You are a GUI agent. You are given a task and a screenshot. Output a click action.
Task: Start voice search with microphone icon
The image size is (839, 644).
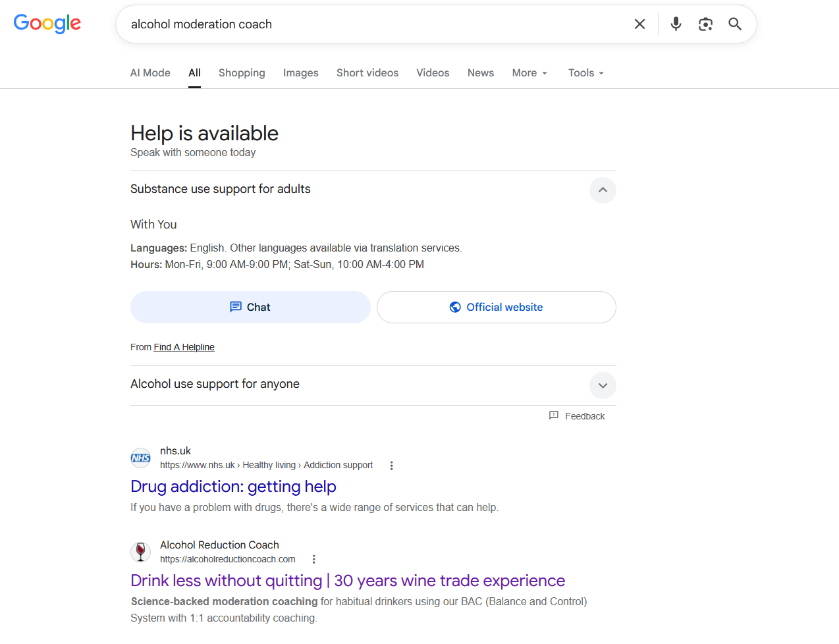click(x=676, y=24)
